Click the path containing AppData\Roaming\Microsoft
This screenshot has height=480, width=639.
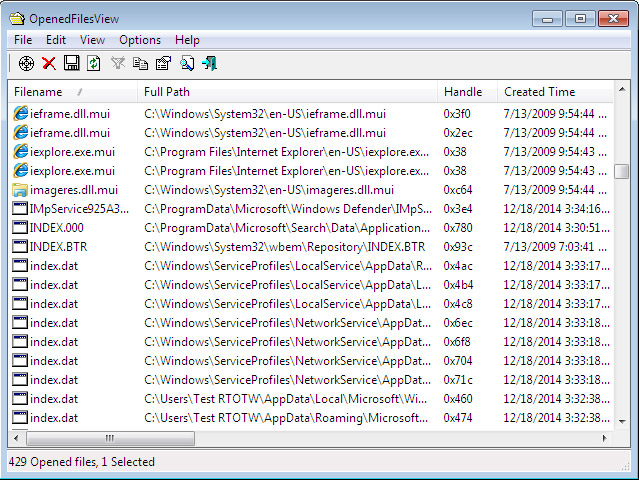[x=286, y=418]
